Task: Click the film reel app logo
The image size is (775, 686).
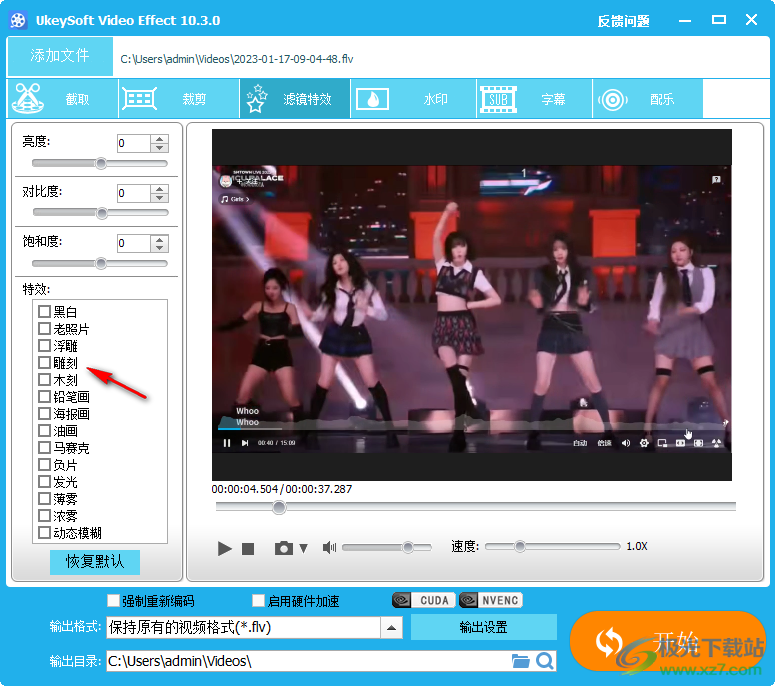Action: tap(18, 20)
